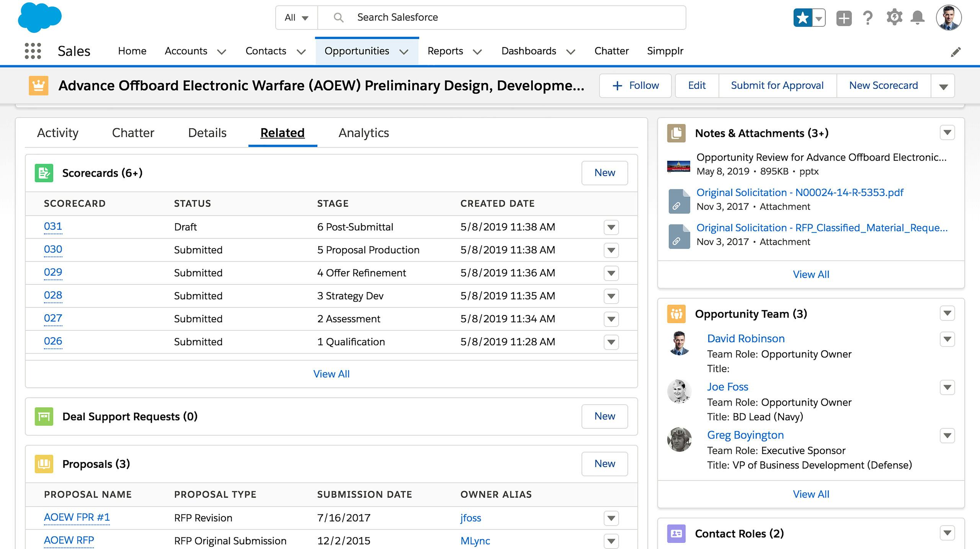Click the Salesforce cloud logo
The height and width of the screenshot is (549, 980).
[40, 17]
